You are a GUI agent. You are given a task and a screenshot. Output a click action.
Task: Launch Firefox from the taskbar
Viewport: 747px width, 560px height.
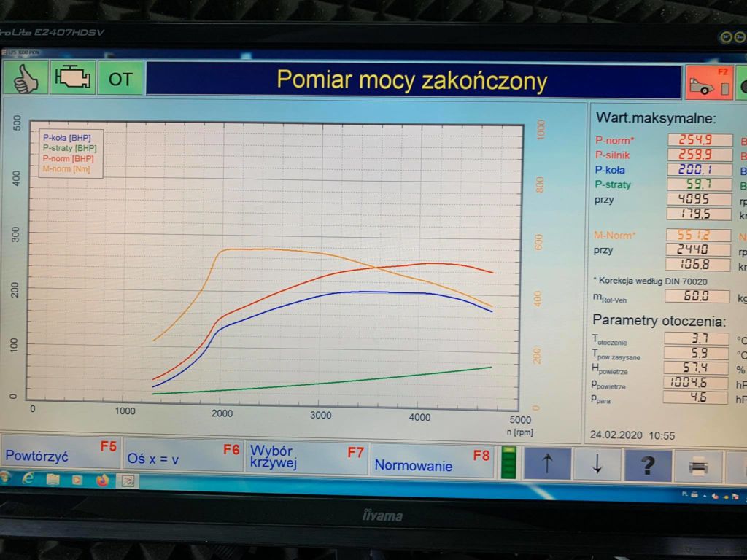click(102, 481)
